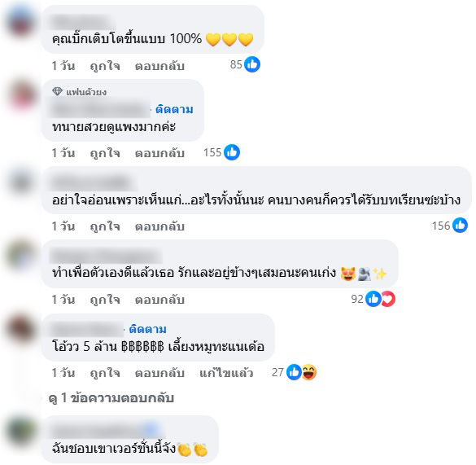Like the 'อย่าใจอ่อน' comment via ถูกใจ
The height and width of the screenshot is (465, 476).
pos(105,226)
